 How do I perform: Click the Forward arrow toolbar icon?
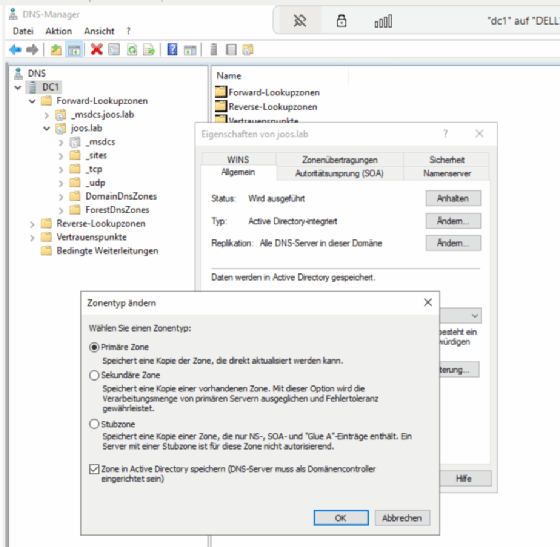pyautogui.click(x=32, y=50)
